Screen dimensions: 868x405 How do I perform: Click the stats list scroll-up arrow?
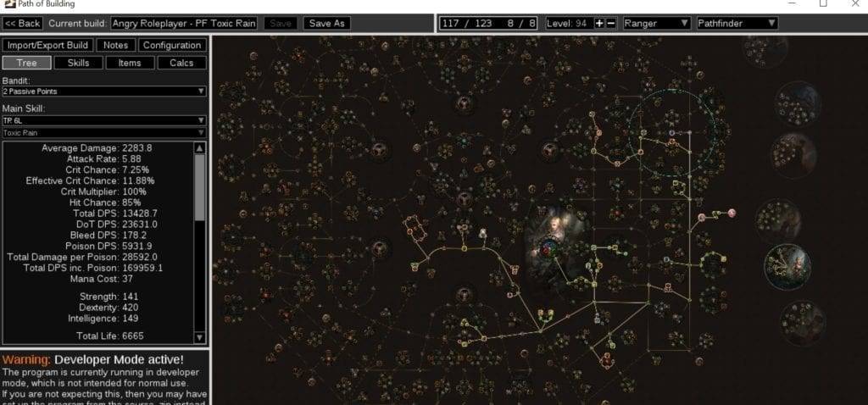click(200, 147)
